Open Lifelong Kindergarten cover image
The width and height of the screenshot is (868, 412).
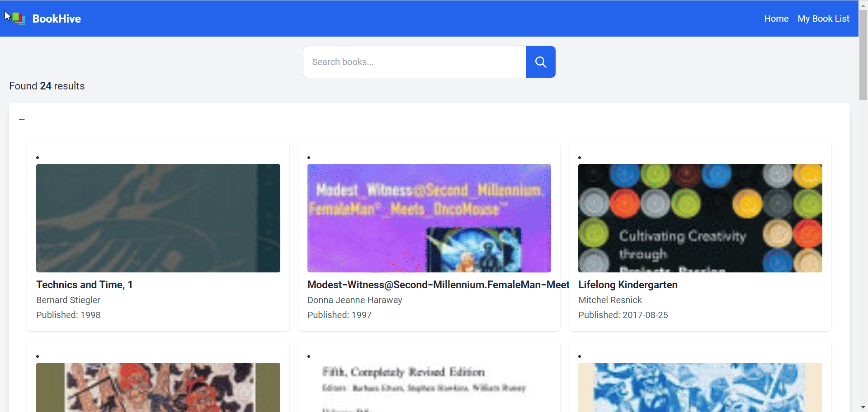700,218
